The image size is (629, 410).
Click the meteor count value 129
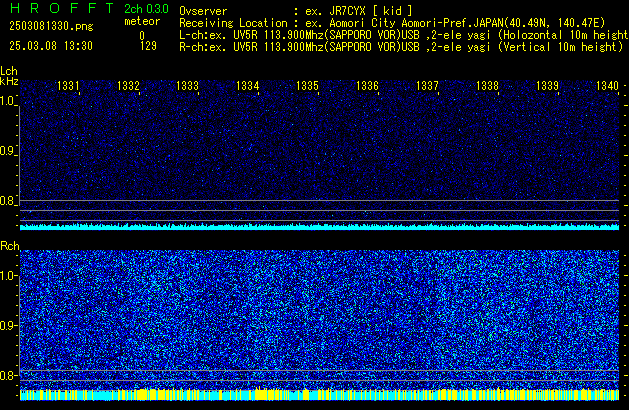point(148,46)
